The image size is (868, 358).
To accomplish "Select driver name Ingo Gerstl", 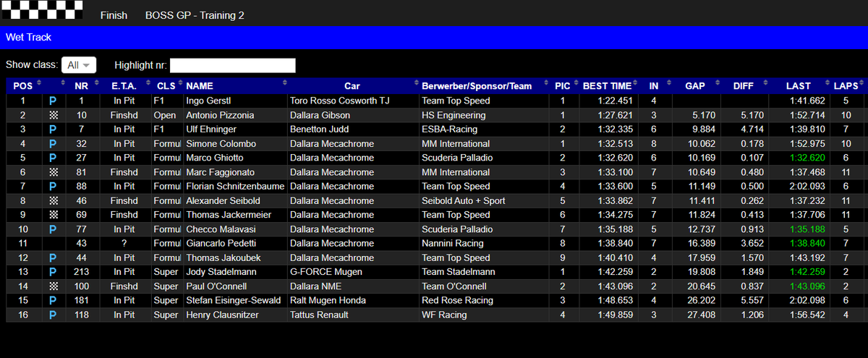I will coord(210,101).
